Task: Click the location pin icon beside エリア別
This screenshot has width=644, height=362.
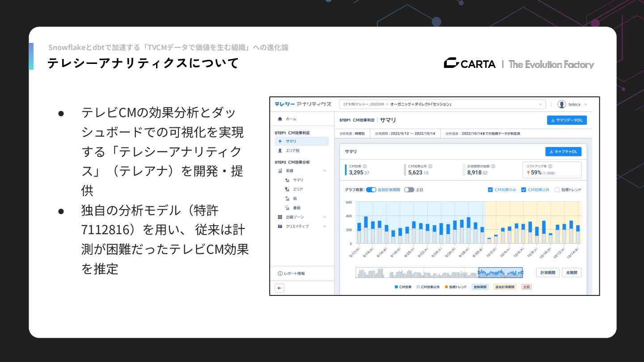Action: pos(280,151)
